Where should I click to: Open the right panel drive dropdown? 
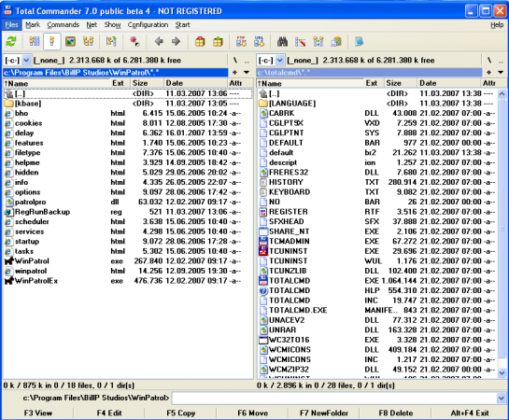pyautogui.click(x=280, y=61)
